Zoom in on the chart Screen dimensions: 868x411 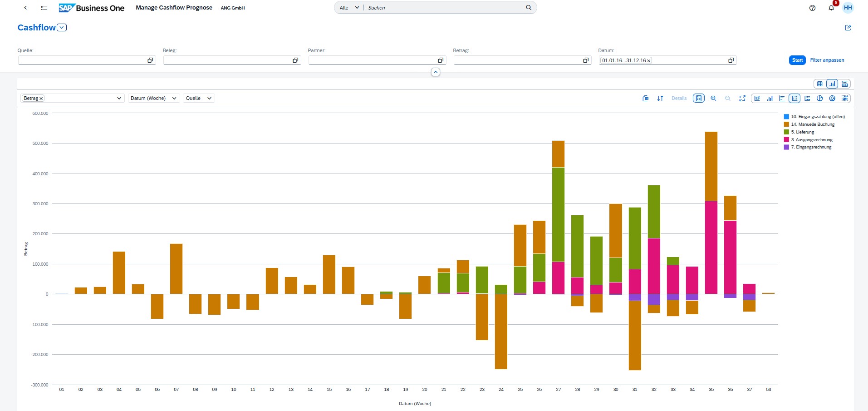(x=713, y=98)
